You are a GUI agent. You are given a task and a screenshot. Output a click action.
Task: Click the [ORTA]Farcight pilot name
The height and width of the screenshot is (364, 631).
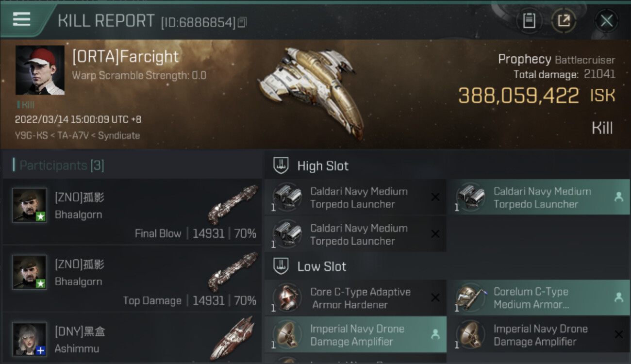coord(125,57)
